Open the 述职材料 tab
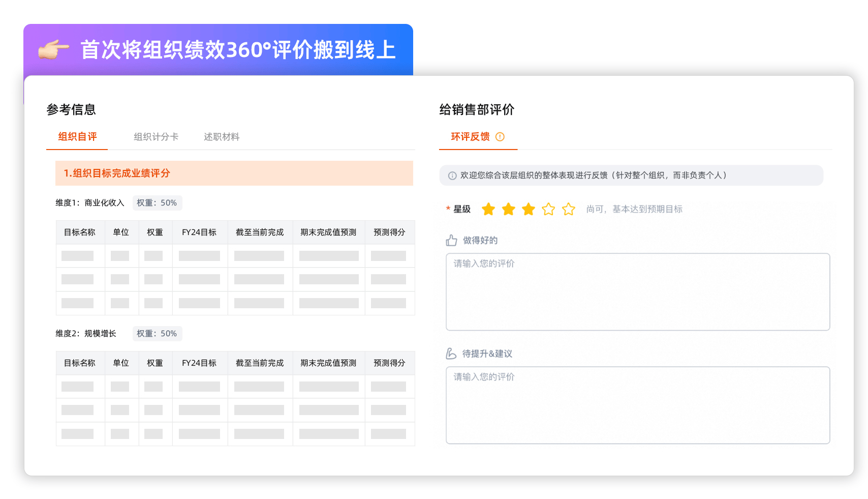 [x=222, y=137]
